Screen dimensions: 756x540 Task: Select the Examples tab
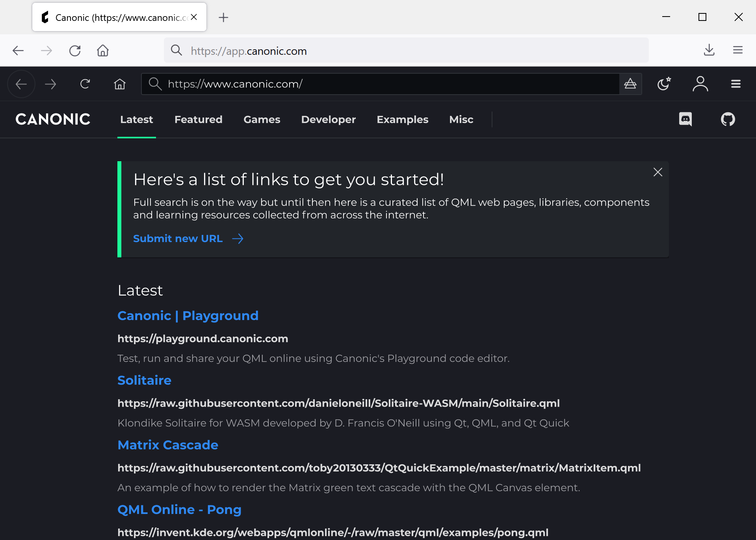click(x=403, y=119)
